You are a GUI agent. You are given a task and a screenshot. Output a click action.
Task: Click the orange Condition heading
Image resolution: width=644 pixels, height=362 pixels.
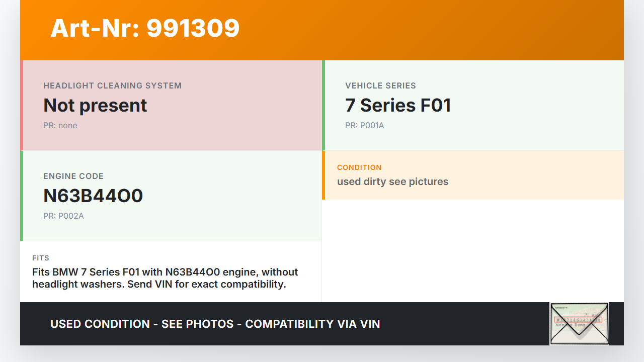point(359,167)
